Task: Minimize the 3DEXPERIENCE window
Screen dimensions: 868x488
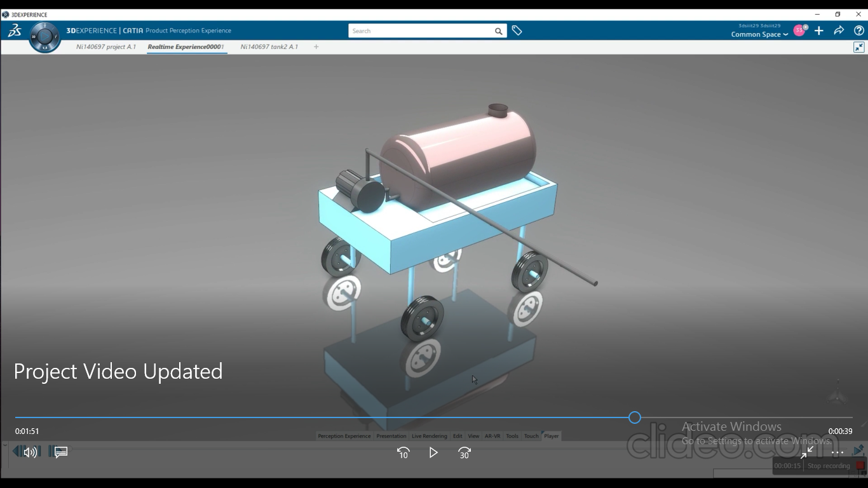Action: click(x=817, y=14)
